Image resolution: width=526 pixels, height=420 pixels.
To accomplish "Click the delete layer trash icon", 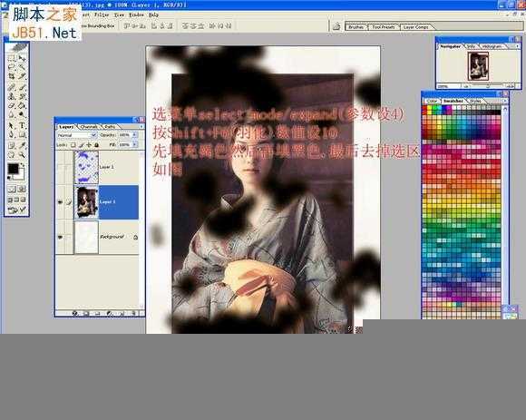I will pos(133,313).
